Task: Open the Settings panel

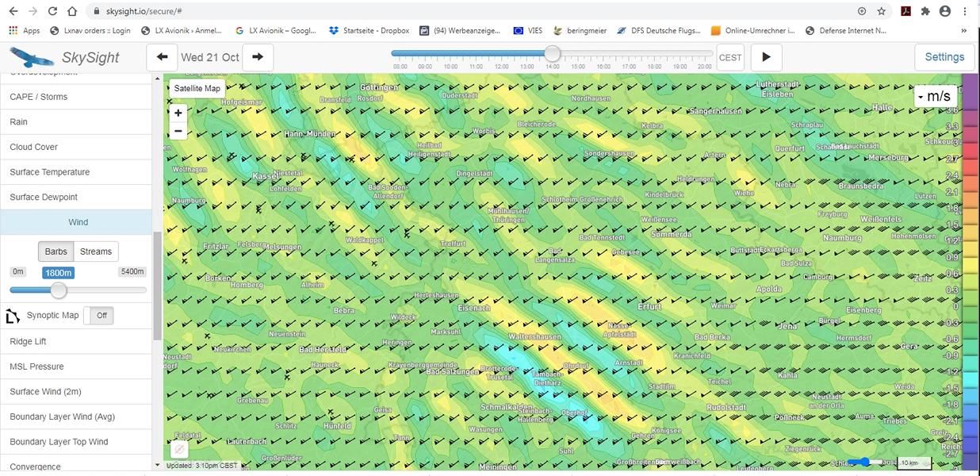Action: tap(944, 57)
